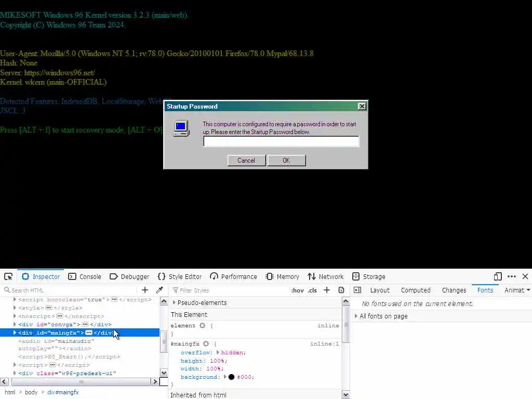The height and width of the screenshot is (399, 532).
Task: Toggle the three-pane inspector layout
Action: point(357,290)
